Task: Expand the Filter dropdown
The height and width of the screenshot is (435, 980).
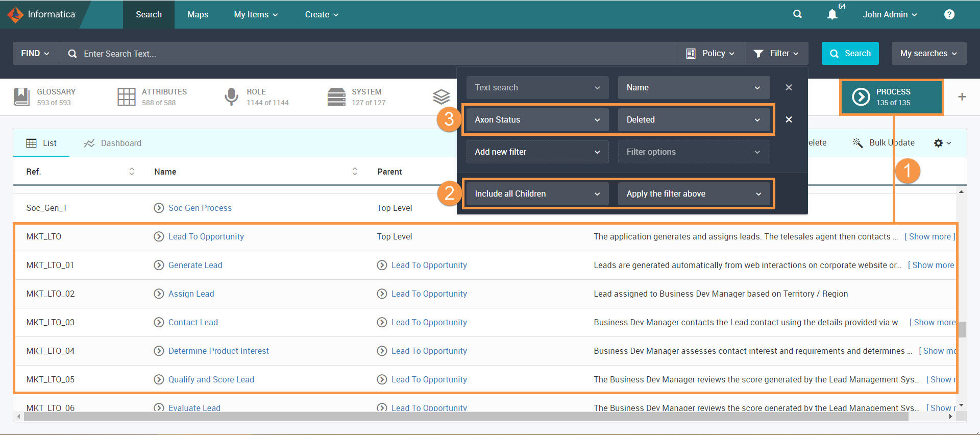Action: [776, 53]
